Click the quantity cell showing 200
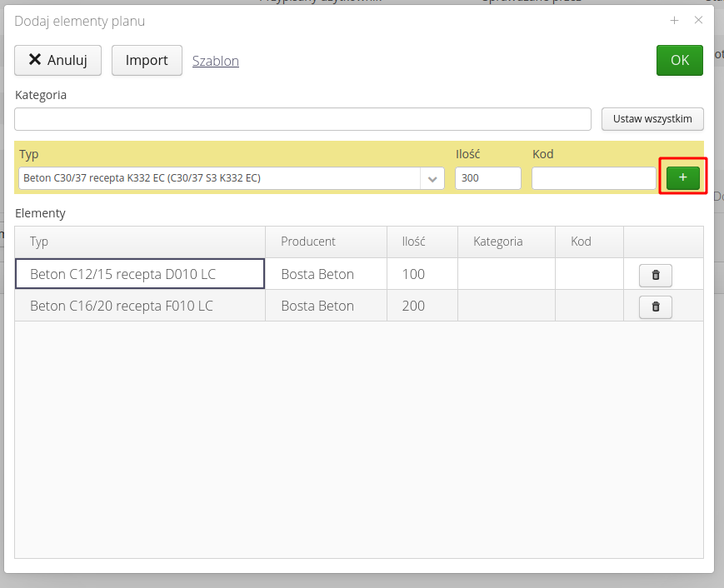This screenshot has width=724, height=588. click(x=422, y=306)
